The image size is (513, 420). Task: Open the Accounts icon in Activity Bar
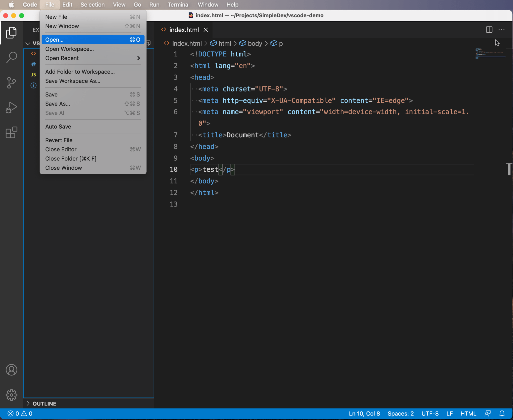11,370
